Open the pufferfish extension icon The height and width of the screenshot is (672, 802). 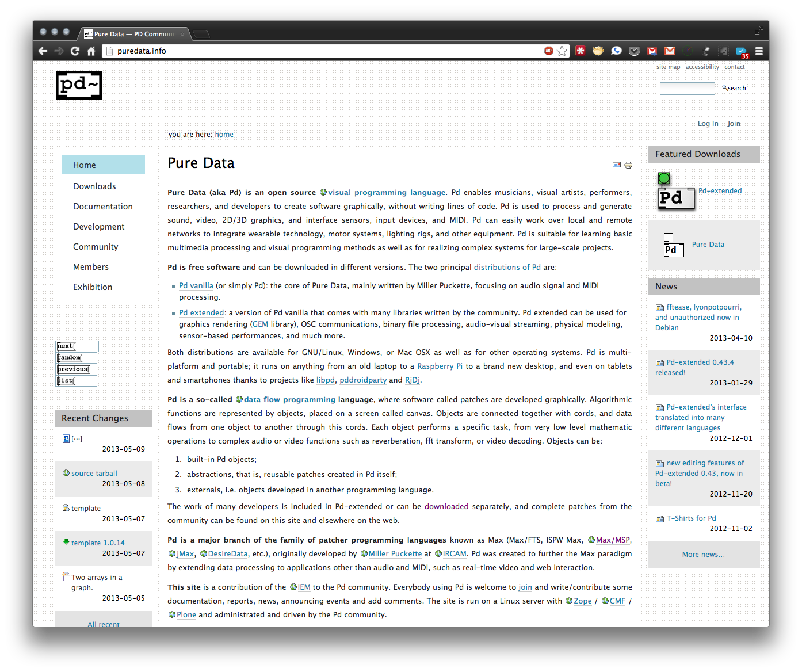(x=598, y=51)
